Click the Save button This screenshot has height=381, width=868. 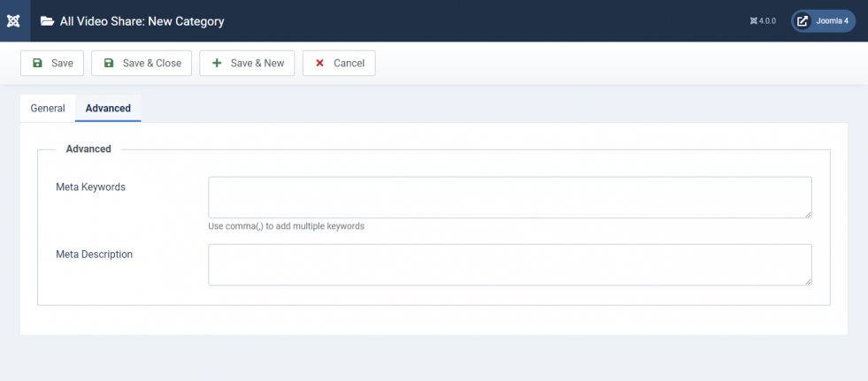pos(52,63)
